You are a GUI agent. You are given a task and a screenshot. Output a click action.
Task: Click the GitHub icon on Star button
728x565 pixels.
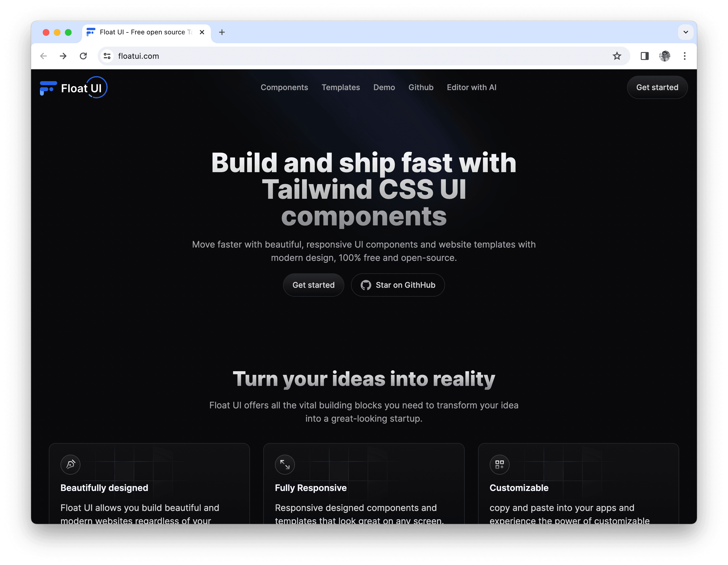coord(366,285)
